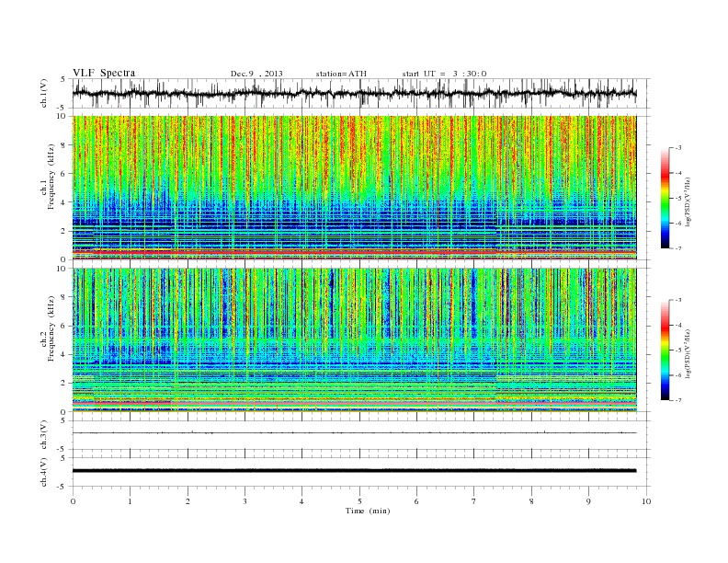The image size is (728, 563).
Task: Click the 'ch.4(V)' axis label
Action: coord(43,472)
